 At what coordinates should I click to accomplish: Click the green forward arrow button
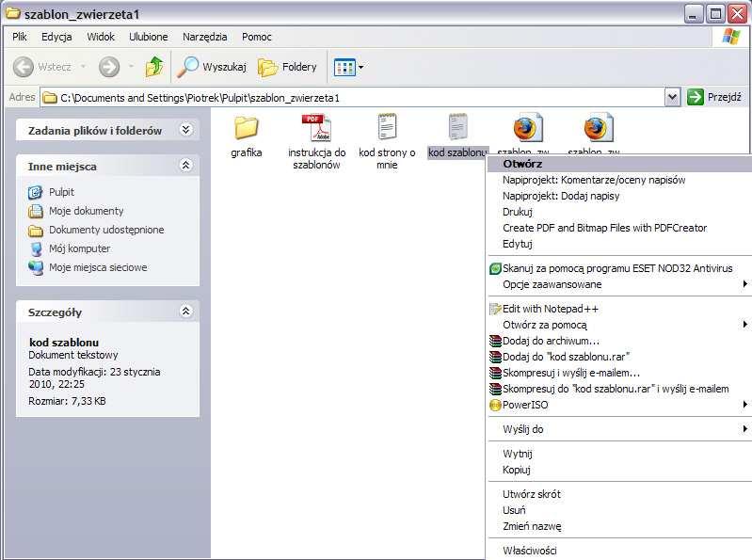(109, 67)
